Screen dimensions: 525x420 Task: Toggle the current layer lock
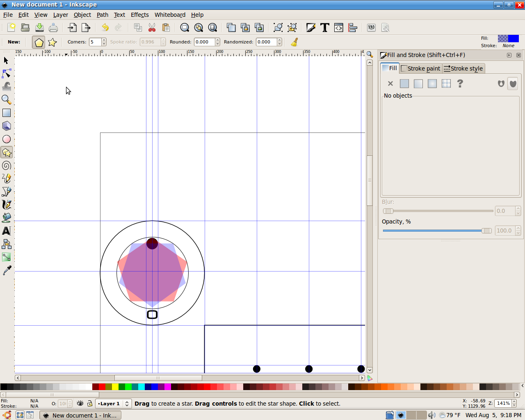[x=90, y=404]
